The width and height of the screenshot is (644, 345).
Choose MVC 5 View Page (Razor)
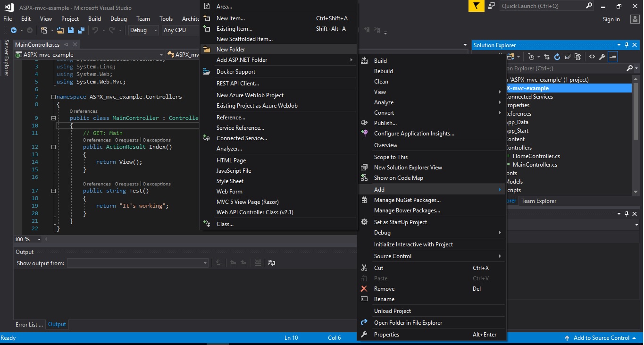tap(278, 202)
